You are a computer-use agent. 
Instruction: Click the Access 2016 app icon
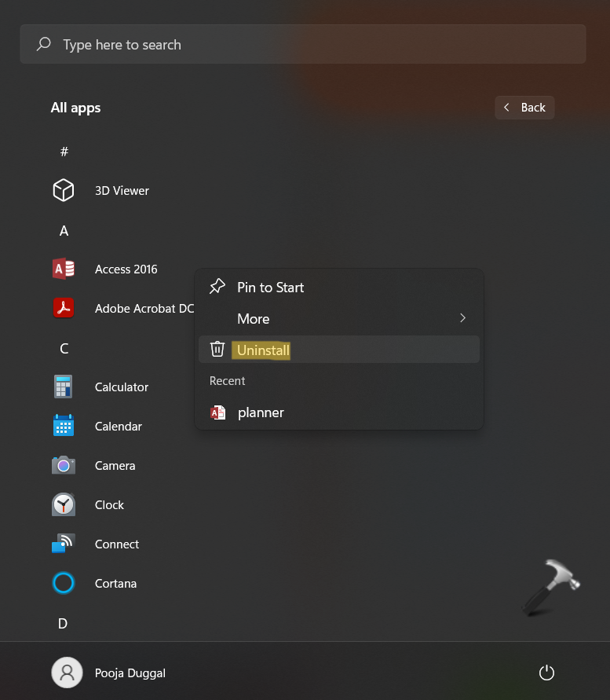(x=63, y=269)
